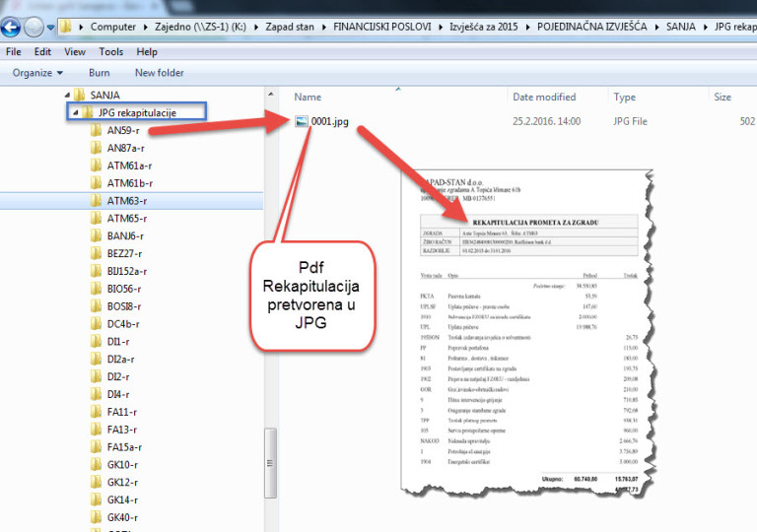The image size is (757, 532).
Task: Click the 0001.jpg file icon
Action: coord(303,121)
